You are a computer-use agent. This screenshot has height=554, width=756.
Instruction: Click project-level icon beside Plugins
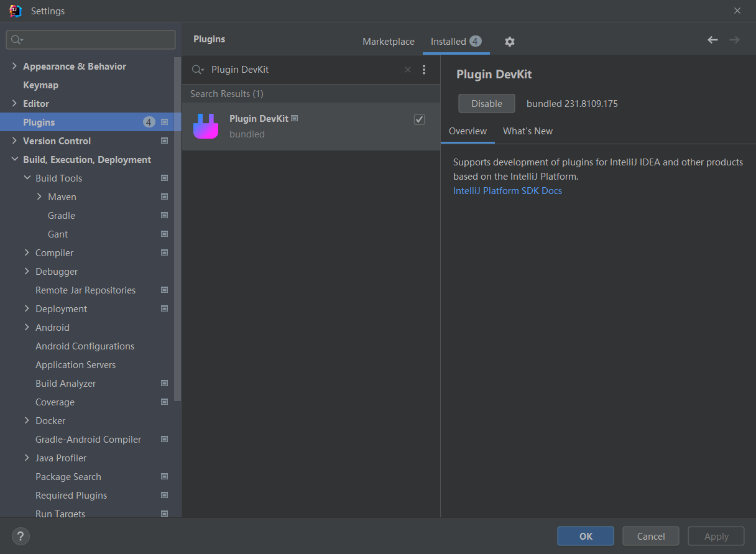(165, 122)
